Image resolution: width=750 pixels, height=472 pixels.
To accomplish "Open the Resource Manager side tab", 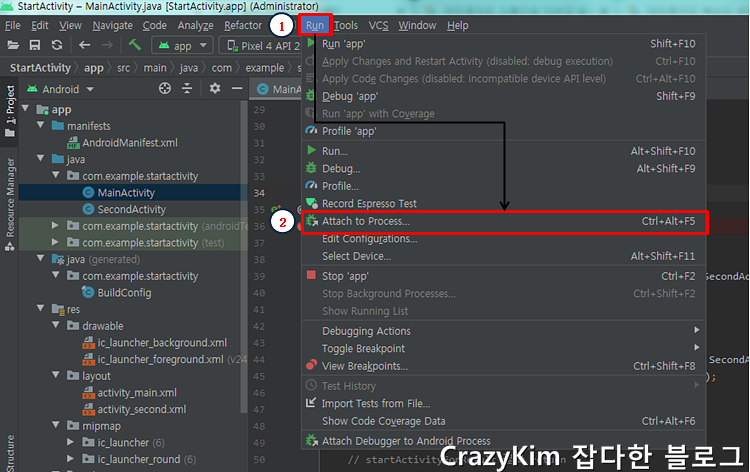I will [x=10, y=204].
